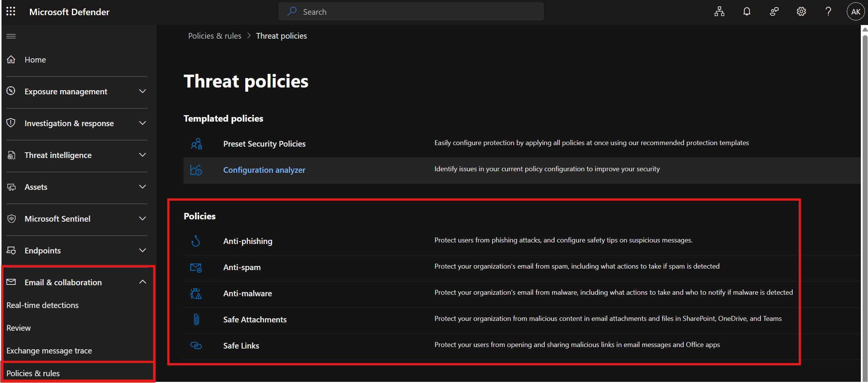Select the Email & collaboration menu label
868x383 pixels.
(63, 283)
